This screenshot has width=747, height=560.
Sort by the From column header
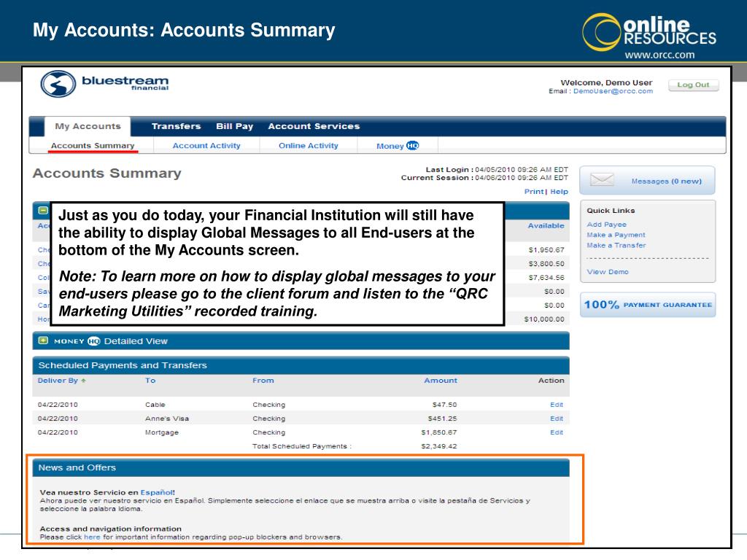pos(263,381)
